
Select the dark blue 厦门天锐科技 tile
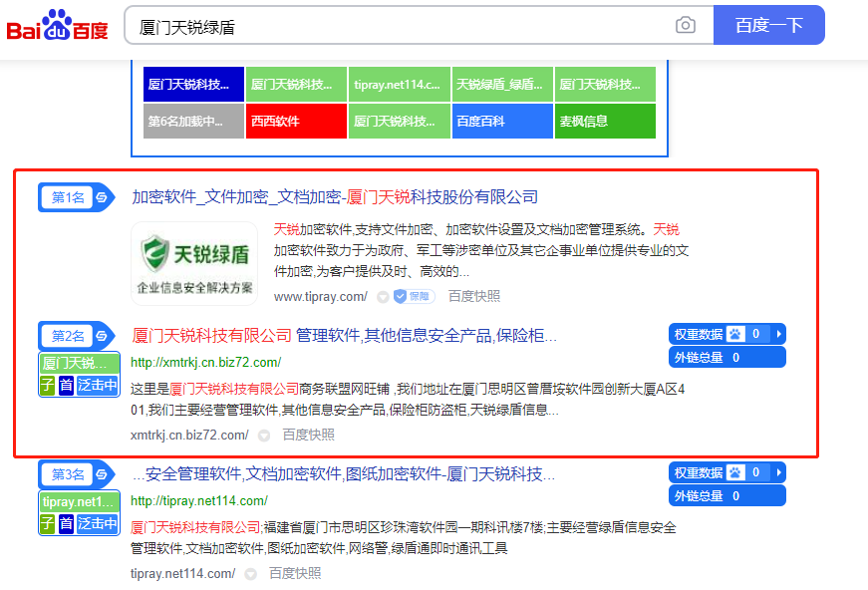click(193, 84)
